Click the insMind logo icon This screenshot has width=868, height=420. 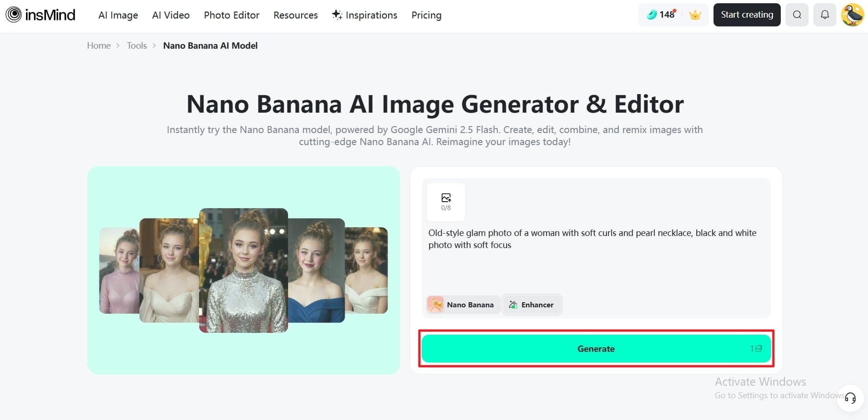coord(13,15)
